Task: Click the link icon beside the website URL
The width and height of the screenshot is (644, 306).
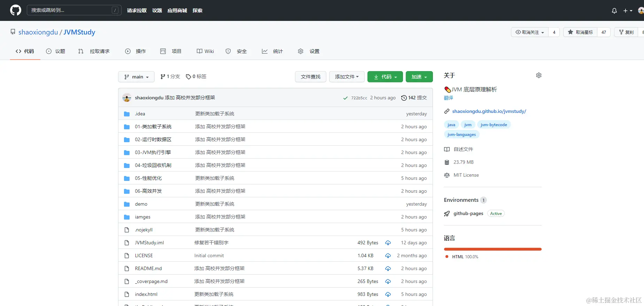Action: (447, 112)
